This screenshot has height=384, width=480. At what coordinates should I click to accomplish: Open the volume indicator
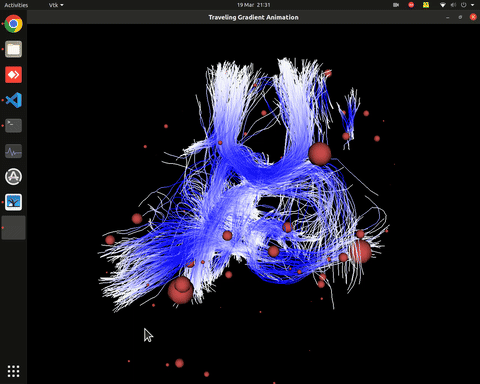click(453, 5)
